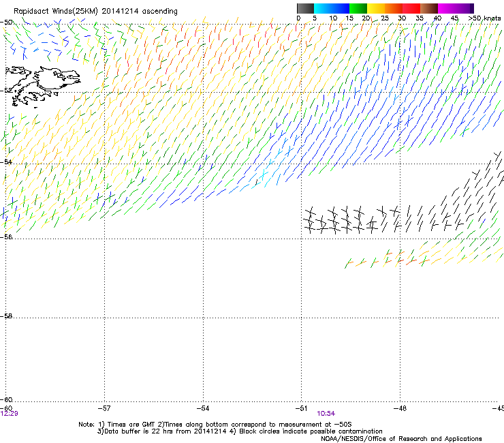504x443 pixels.
Task: Click the -57 longitude axis label
Action: pyautogui.click(x=104, y=408)
